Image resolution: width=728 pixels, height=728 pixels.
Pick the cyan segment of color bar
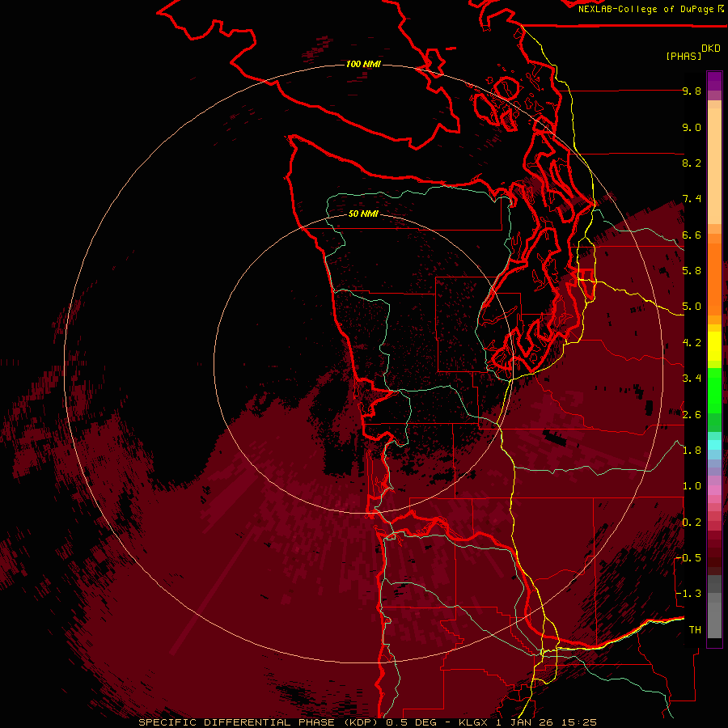pyautogui.click(x=714, y=445)
